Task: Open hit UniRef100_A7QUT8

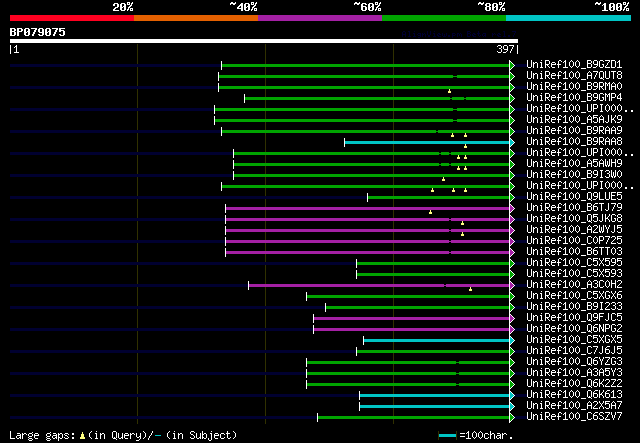Action: click(574, 76)
